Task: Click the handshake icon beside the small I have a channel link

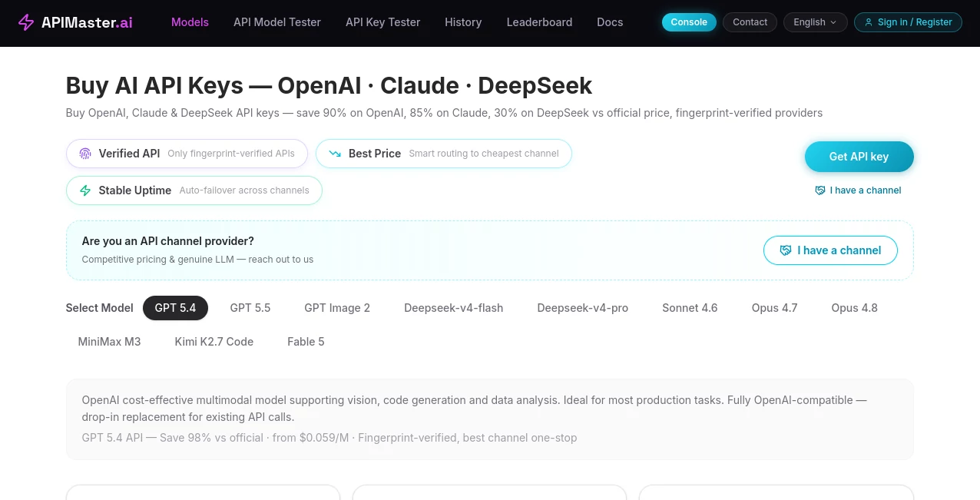Action: pos(820,190)
